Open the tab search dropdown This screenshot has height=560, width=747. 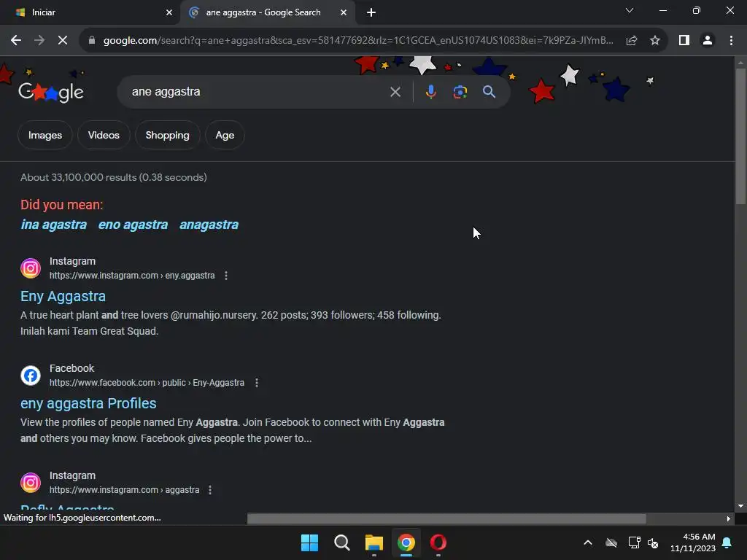[630, 10]
